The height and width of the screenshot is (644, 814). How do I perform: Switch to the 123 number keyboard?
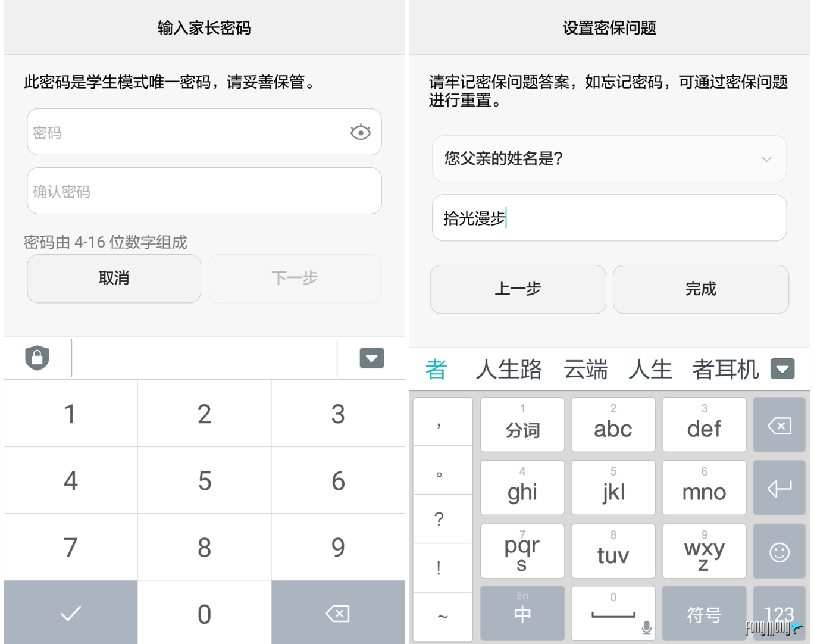tap(779, 613)
